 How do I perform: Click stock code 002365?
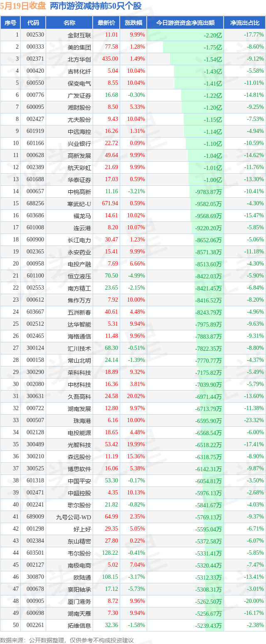point(35,252)
